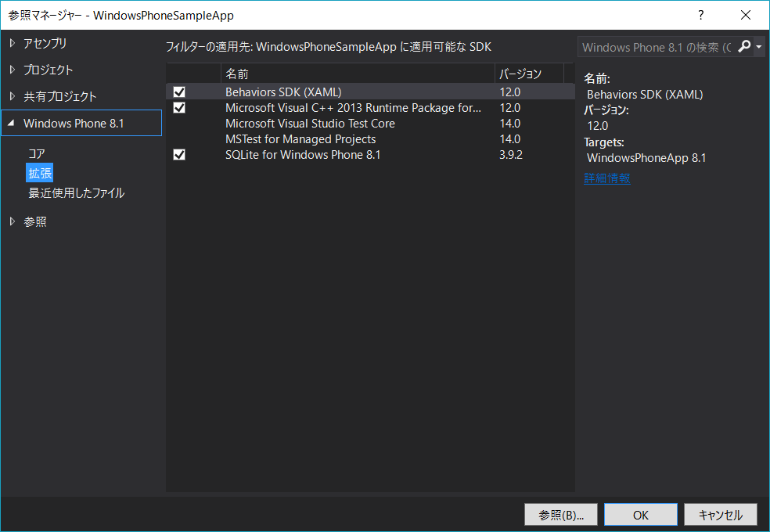Image resolution: width=770 pixels, height=532 pixels.
Task: Expand the プロジェクト tree node
Action: click(13, 70)
